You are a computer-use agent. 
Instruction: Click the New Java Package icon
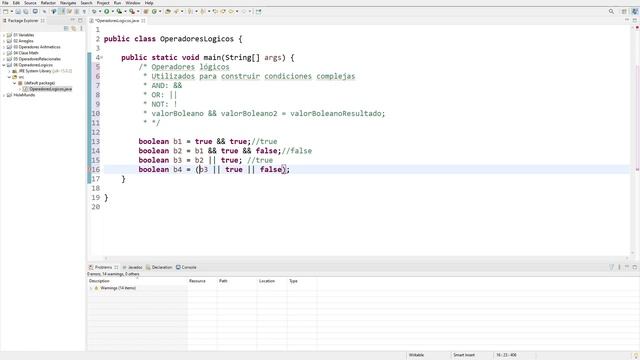point(146,11)
